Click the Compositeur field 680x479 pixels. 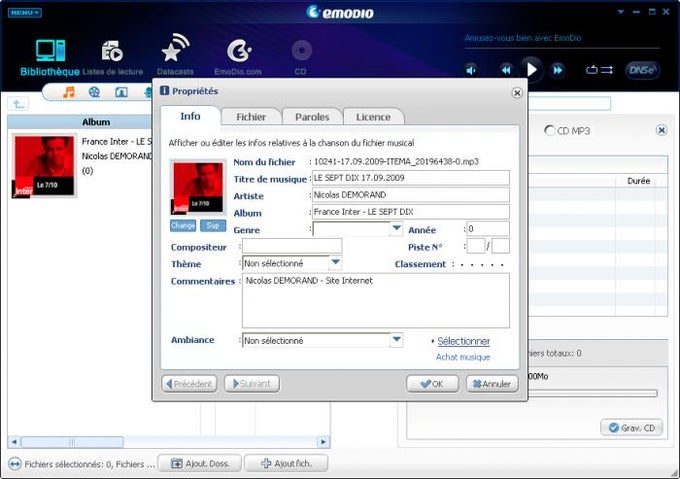coord(292,246)
